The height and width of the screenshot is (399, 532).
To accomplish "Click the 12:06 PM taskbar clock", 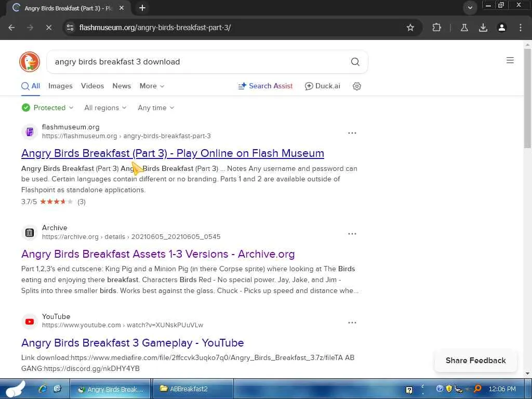I will (502, 389).
